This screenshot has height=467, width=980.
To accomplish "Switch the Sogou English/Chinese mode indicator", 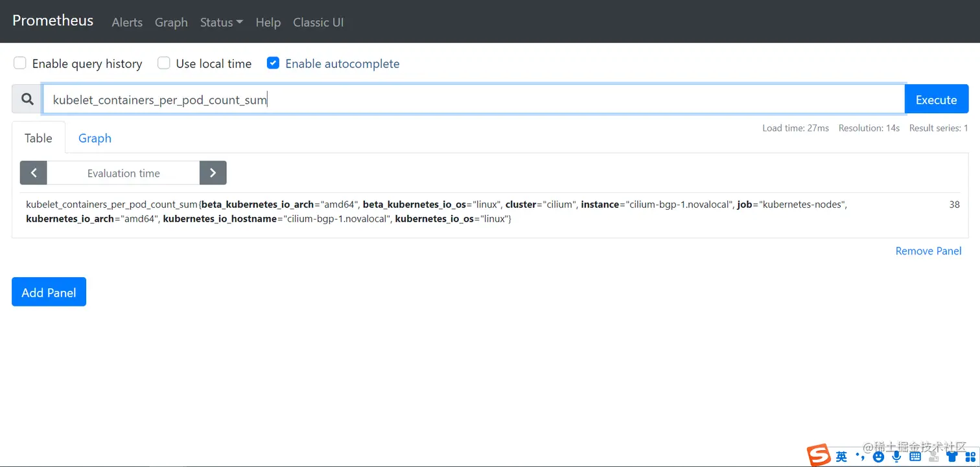I will click(x=841, y=457).
